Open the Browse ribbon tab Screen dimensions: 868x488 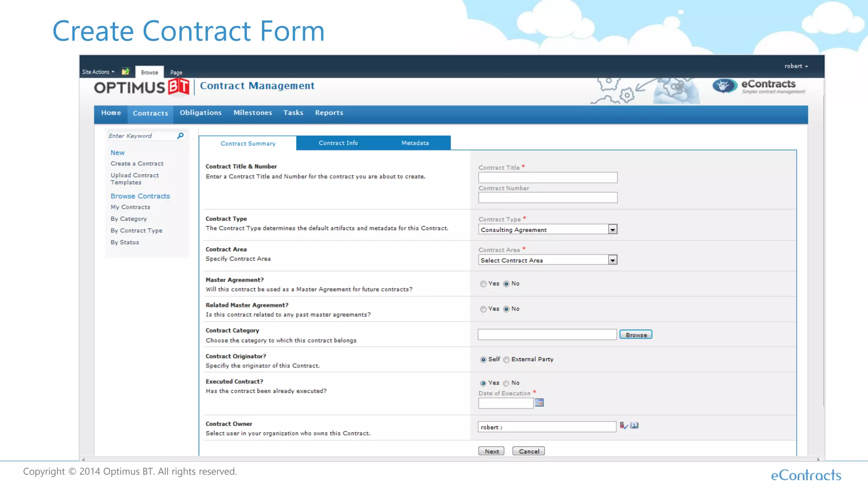pos(149,72)
